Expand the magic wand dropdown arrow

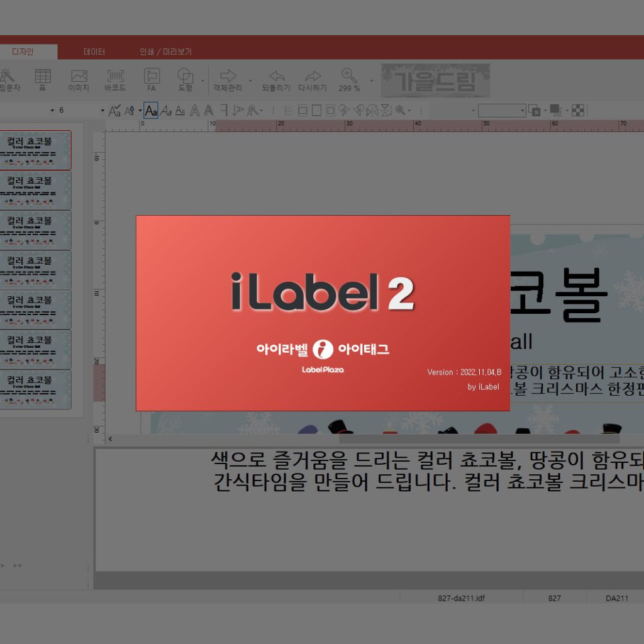coord(409,111)
